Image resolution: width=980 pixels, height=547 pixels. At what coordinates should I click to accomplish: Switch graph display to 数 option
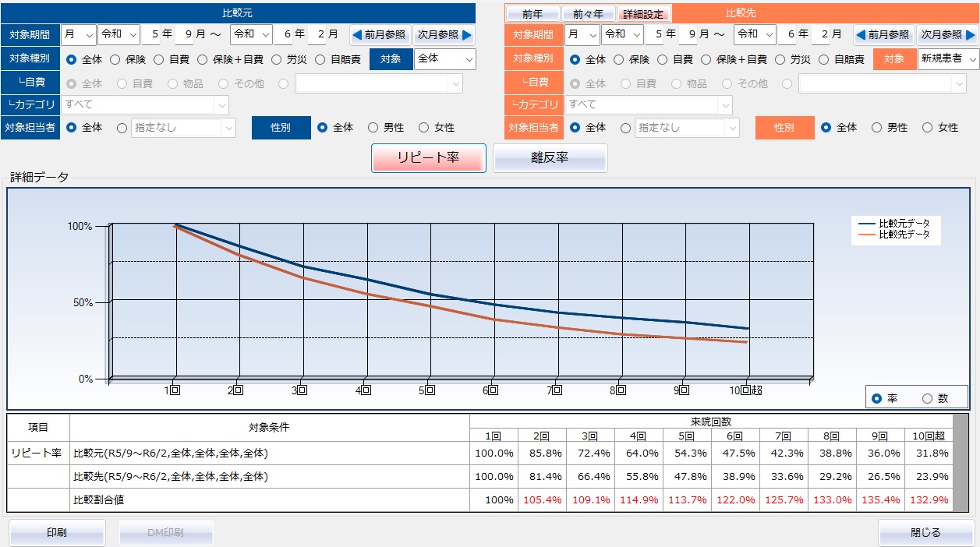pyautogui.click(x=928, y=398)
